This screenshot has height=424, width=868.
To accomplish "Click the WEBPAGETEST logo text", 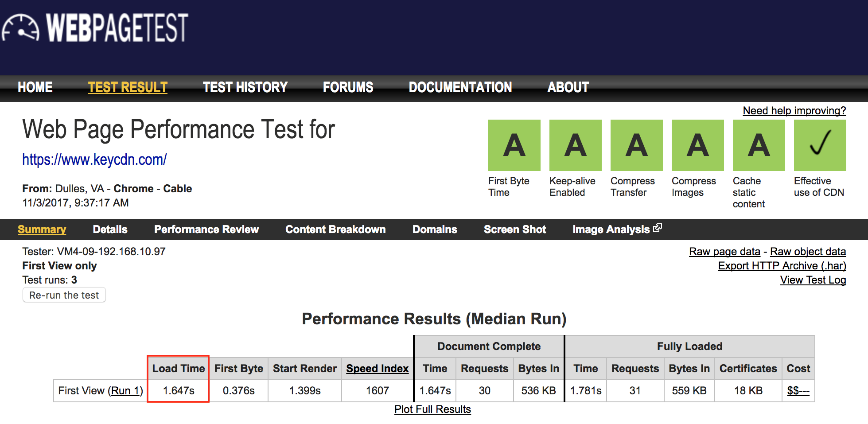I will (x=117, y=27).
